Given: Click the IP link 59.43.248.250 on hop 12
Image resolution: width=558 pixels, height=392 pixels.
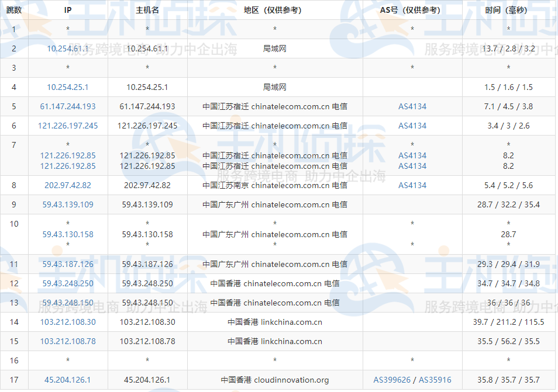Looking at the screenshot, I should point(68,284).
